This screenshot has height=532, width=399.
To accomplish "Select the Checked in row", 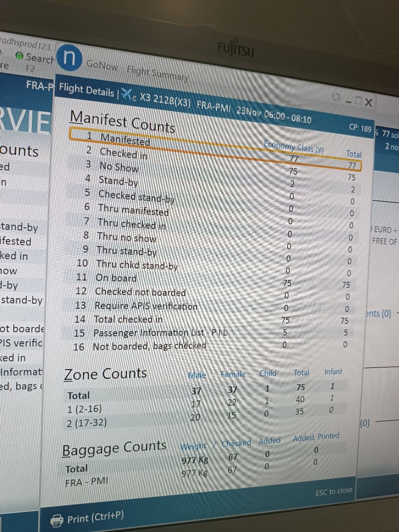I will (124, 153).
